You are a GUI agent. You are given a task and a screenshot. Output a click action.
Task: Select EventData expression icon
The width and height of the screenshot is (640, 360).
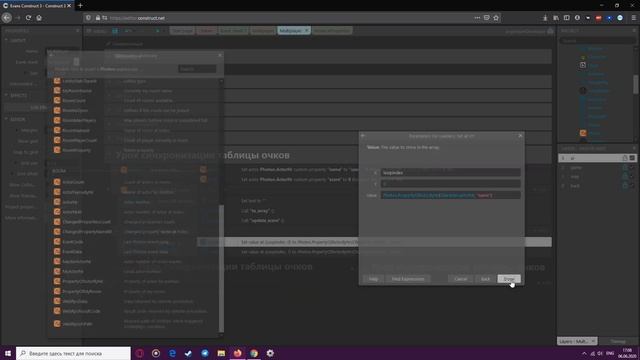point(57,251)
